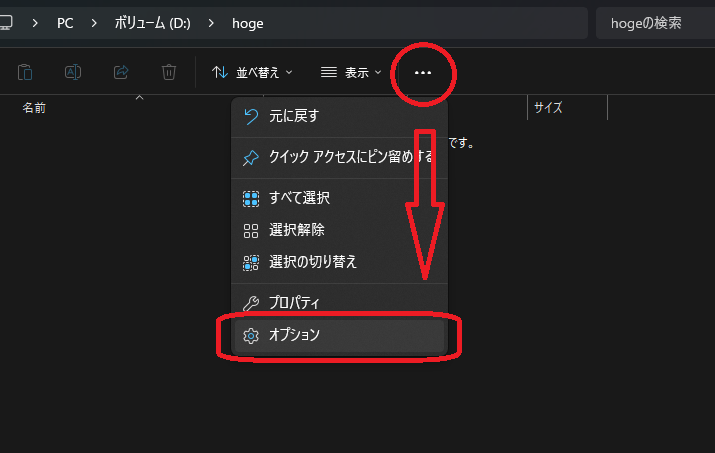Open プロパティ from the menu
The height and width of the screenshot is (453, 715).
[339, 302]
